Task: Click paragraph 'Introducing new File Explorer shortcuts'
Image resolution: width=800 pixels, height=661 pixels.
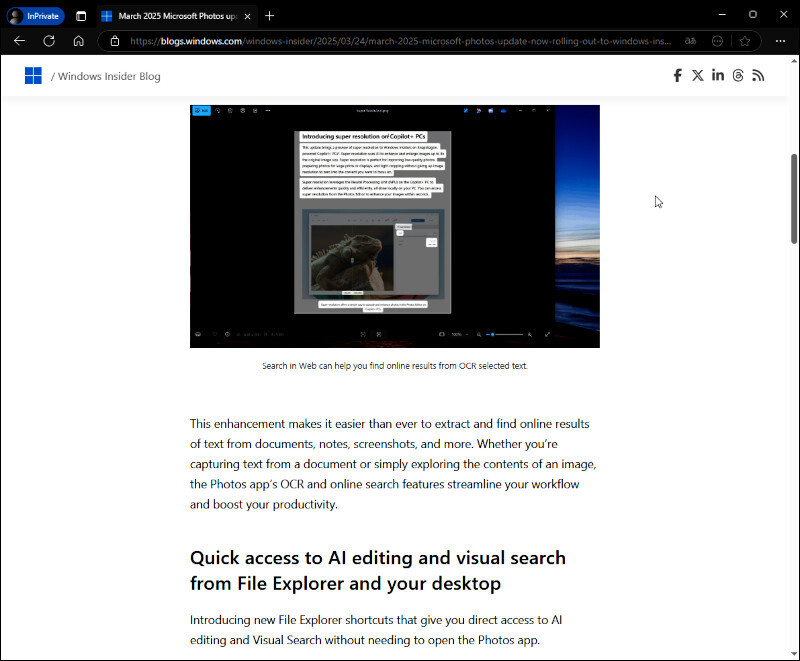Action: 376,630
